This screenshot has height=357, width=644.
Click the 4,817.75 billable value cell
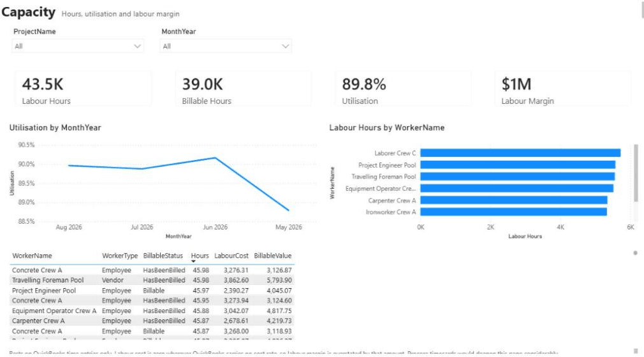coord(279,311)
